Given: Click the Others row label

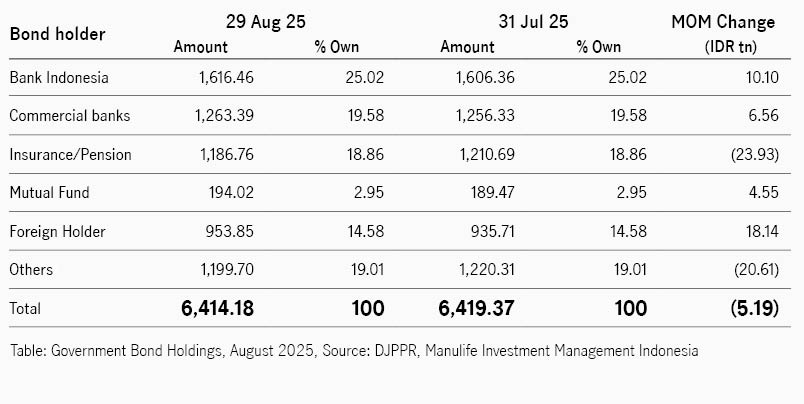Looking at the screenshot, I should (x=31, y=269).
